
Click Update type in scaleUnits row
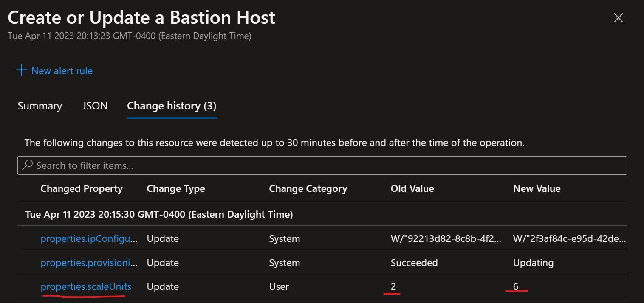[163, 286]
